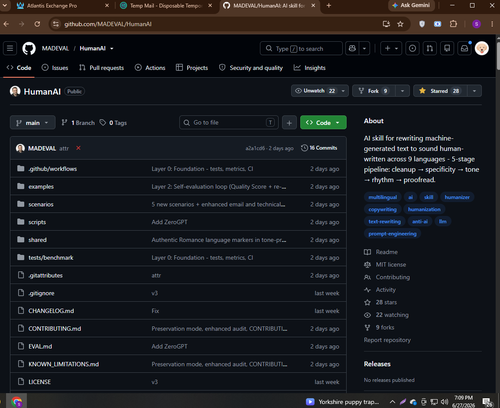
Task: Click the Type / to search box
Action: tap(301, 49)
